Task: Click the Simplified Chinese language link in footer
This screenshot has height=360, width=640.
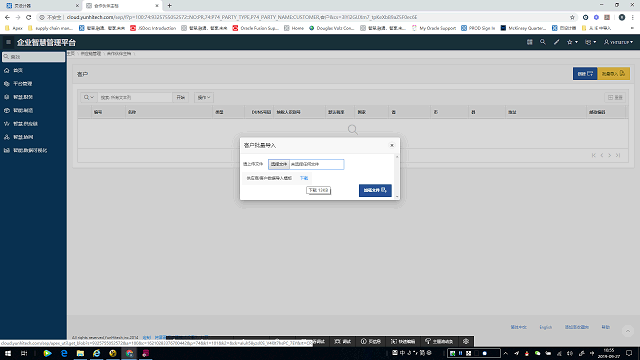Action: 518,327
